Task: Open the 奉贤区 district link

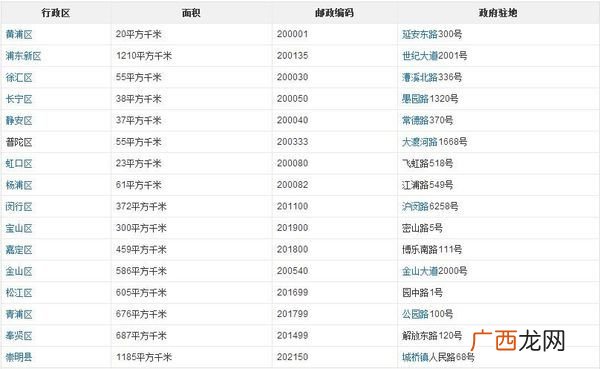Action: [x=19, y=336]
